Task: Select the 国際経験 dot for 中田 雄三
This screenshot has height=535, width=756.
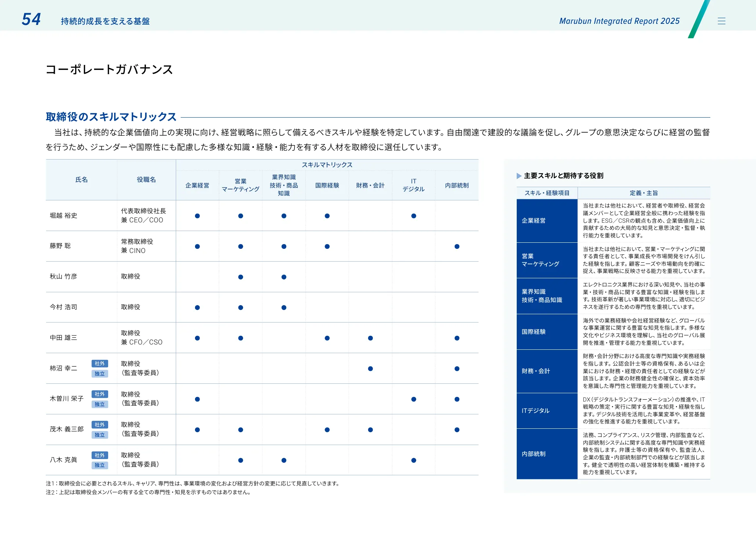Action: point(327,338)
